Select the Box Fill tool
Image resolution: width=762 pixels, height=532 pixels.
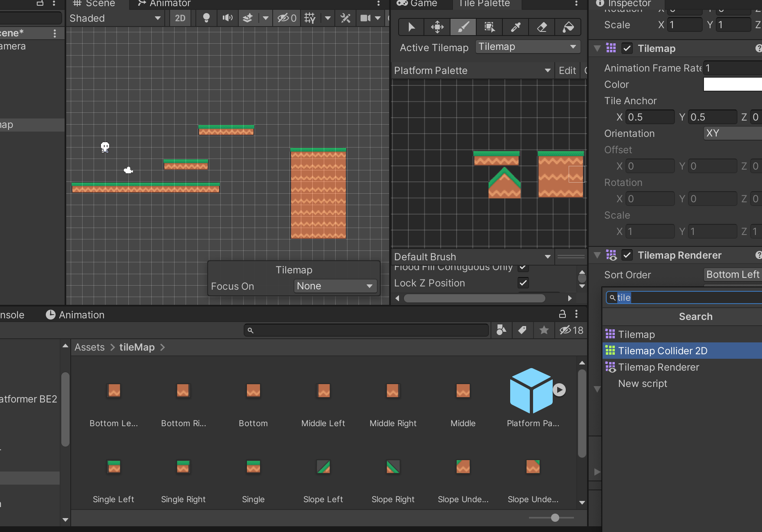tap(489, 27)
